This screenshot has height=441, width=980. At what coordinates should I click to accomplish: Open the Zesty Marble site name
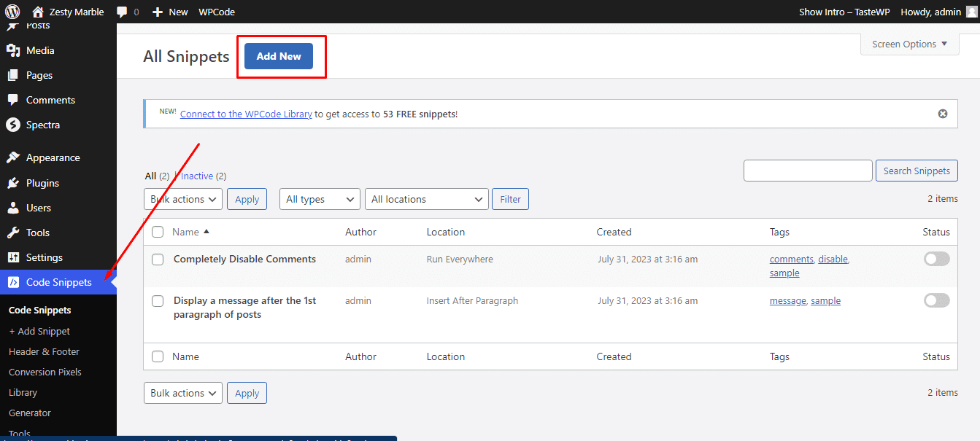pyautogui.click(x=77, y=12)
